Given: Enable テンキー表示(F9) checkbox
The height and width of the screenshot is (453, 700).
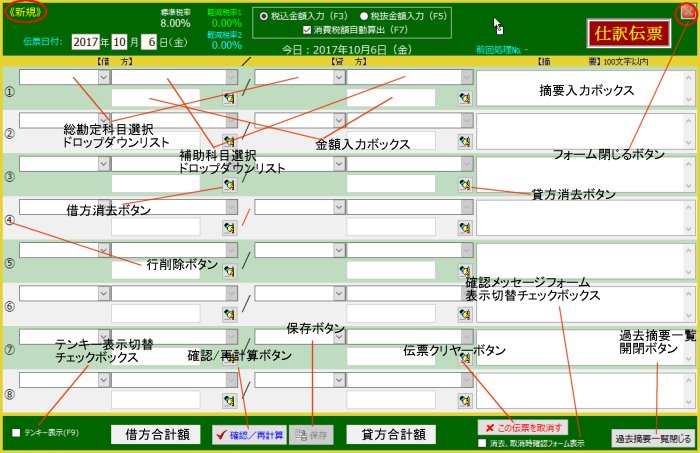Looking at the screenshot, I should coord(17,433).
